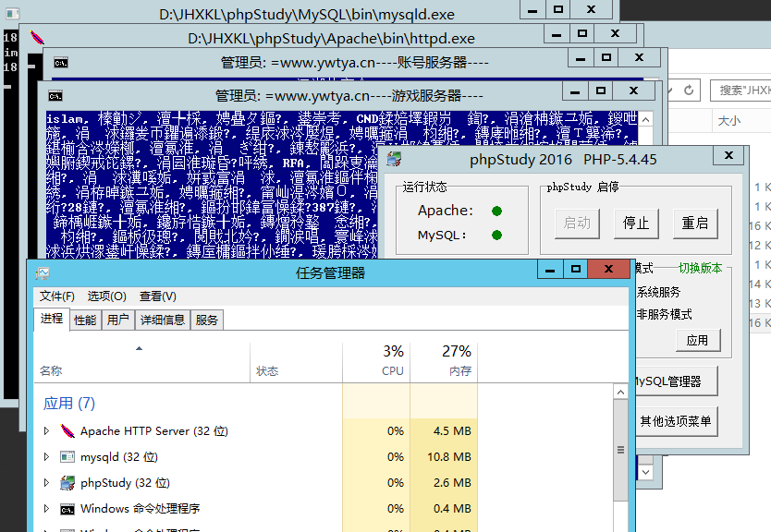Click the Windows 命令处理程序 process icon
The width and height of the screenshot is (771, 532).
click(67, 510)
